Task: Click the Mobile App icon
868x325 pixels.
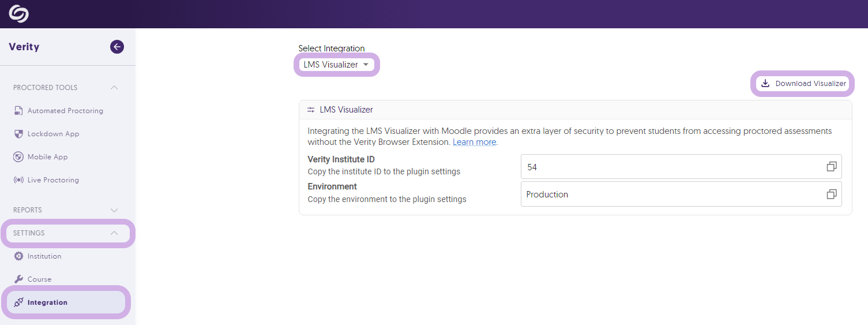Action: click(18, 157)
